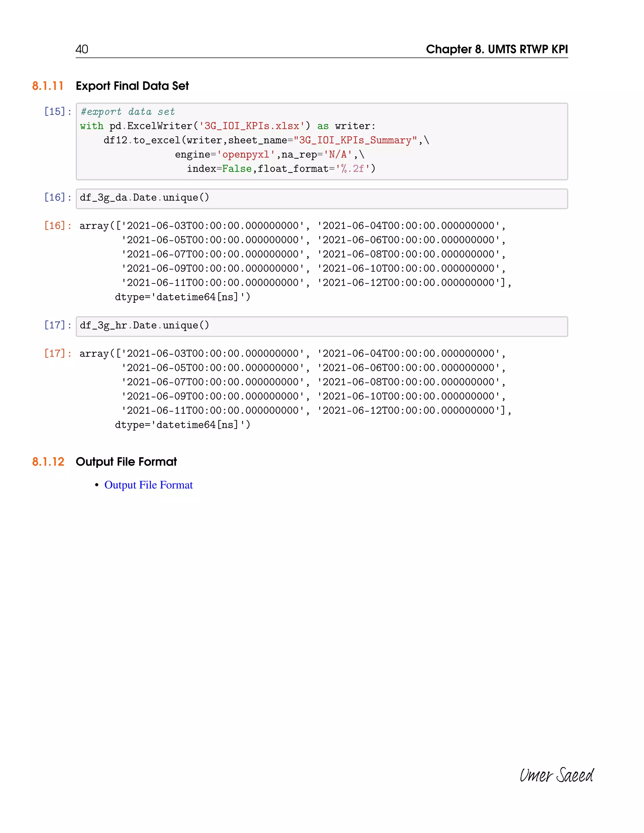Screen dimensions: 644x833
Task: Click df12.to_excel in the export cell
Action: (142, 141)
